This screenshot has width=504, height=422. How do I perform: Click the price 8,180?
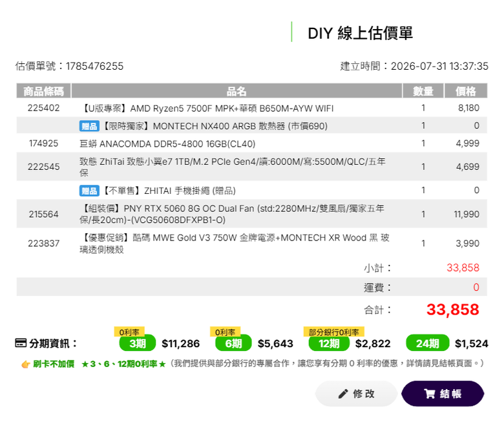click(468, 108)
